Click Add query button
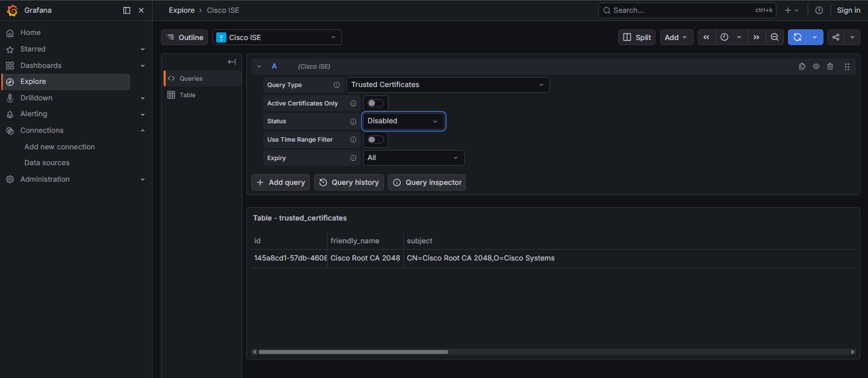Viewport: 868px width, 378px height. tap(280, 182)
